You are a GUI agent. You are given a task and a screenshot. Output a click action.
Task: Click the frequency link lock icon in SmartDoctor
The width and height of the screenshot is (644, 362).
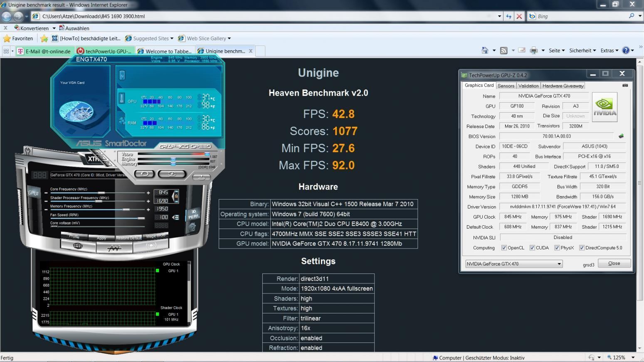(x=176, y=196)
